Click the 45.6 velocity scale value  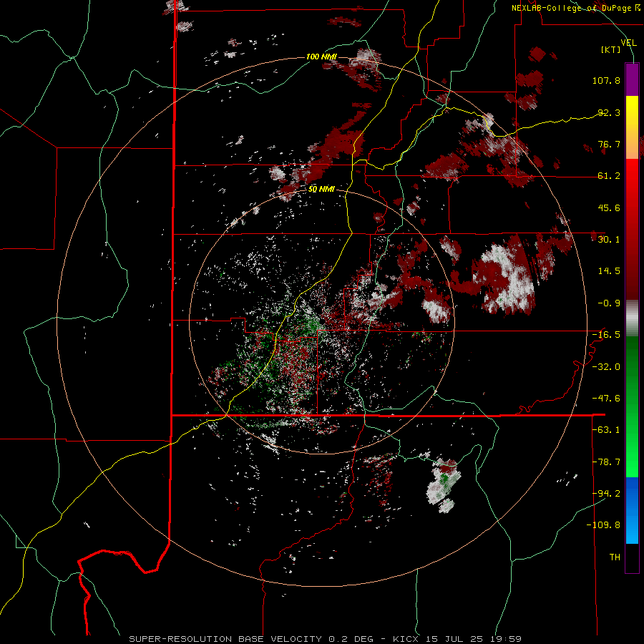[609, 208]
